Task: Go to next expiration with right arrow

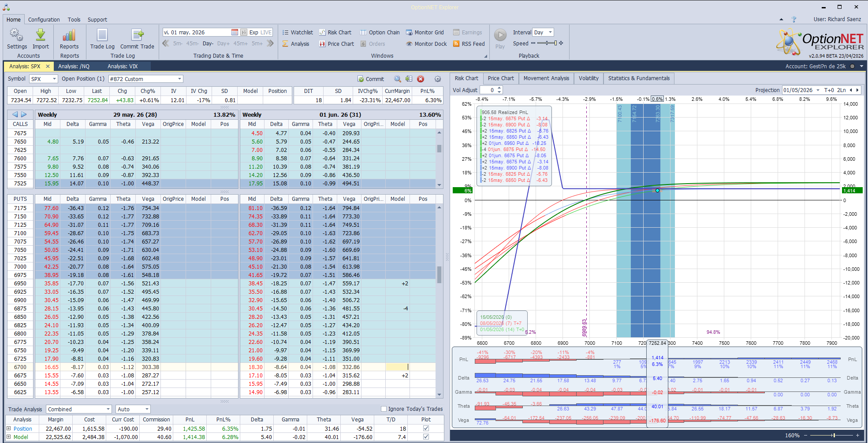Action: click(x=24, y=114)
